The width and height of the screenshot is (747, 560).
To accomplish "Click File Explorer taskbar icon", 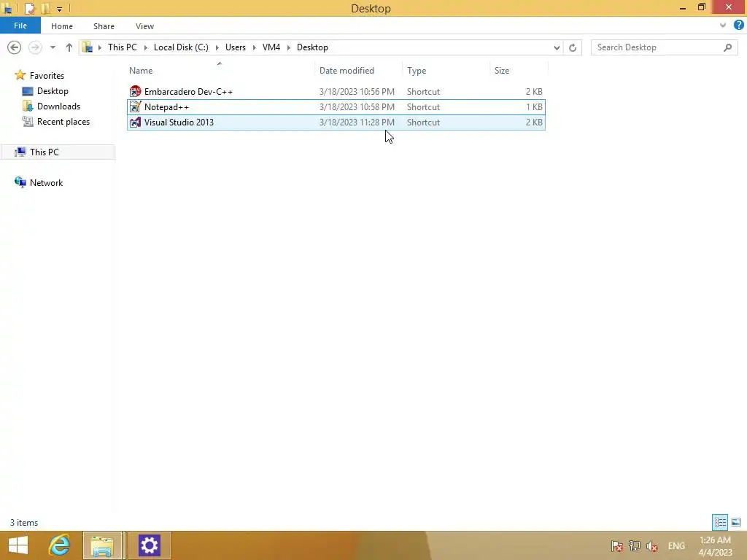I will (x=102, y=545).
